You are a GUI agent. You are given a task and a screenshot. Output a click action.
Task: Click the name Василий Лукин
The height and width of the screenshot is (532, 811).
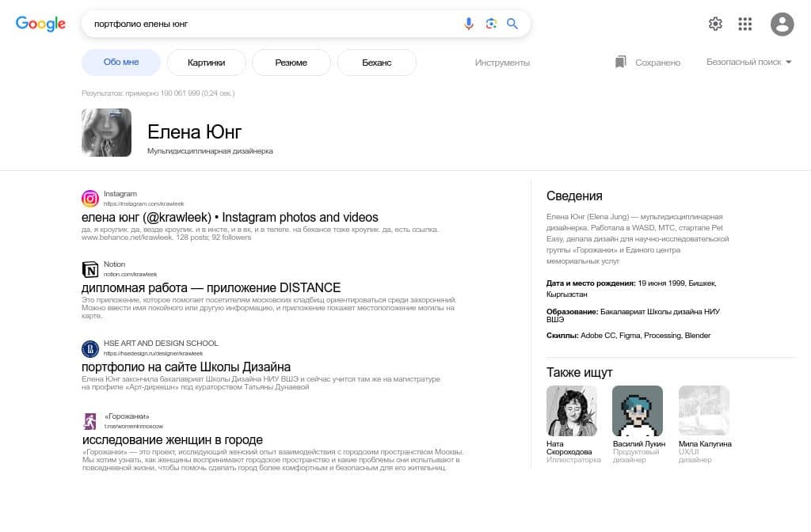(x=639, y=443)
